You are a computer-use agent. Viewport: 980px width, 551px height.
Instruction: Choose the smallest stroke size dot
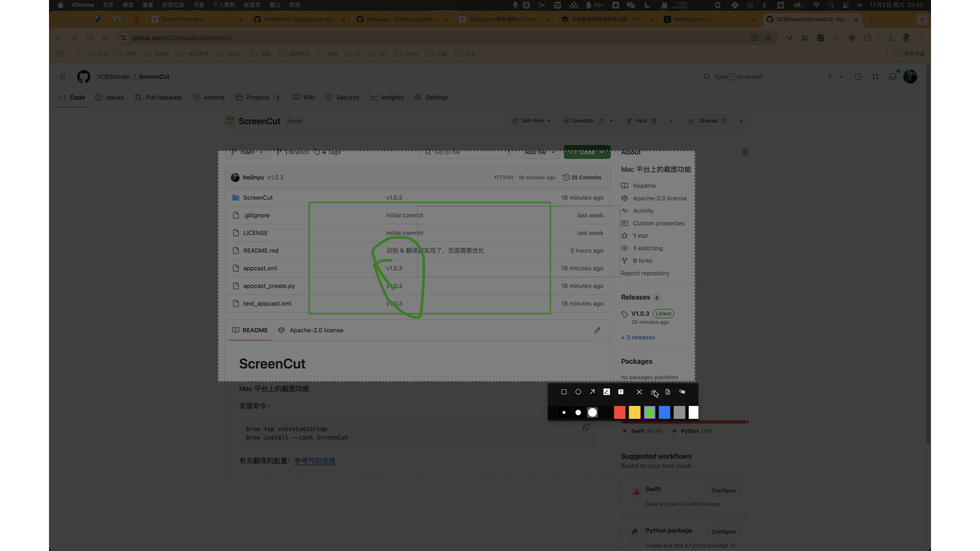pyautogui.click(x=563, y=412)
